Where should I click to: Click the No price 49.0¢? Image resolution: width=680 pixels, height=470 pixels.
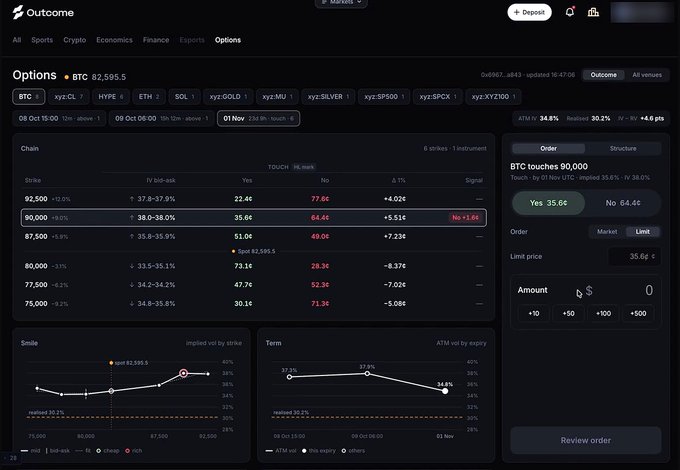[320, 237]
